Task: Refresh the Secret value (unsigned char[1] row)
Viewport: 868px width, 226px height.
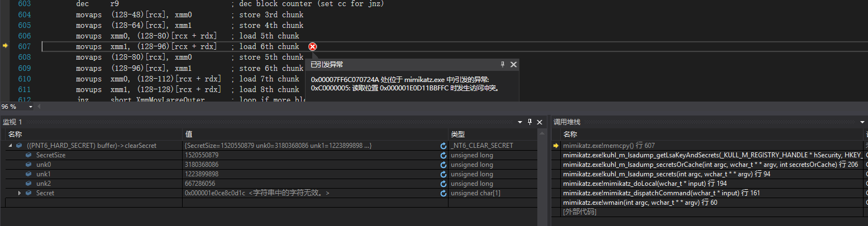Action: [x=443, y=193]
